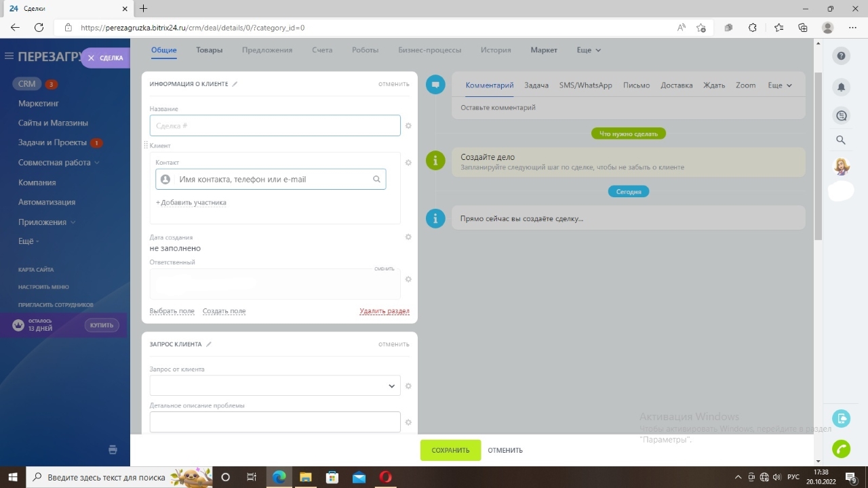Switch to the Товары tab
The width and height of the screenshot is (868, 488).
209,50
